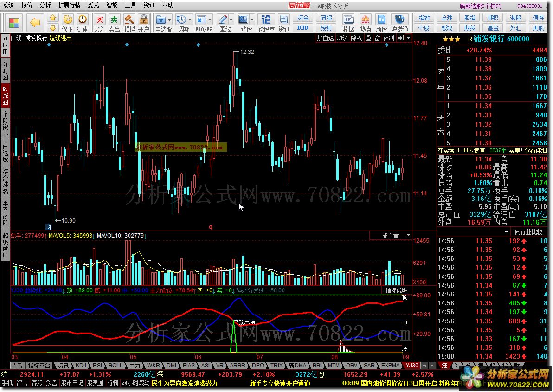Open the 自选股 dropdown arrow
This screenshot has width=553, height=392.
point(170,20)
